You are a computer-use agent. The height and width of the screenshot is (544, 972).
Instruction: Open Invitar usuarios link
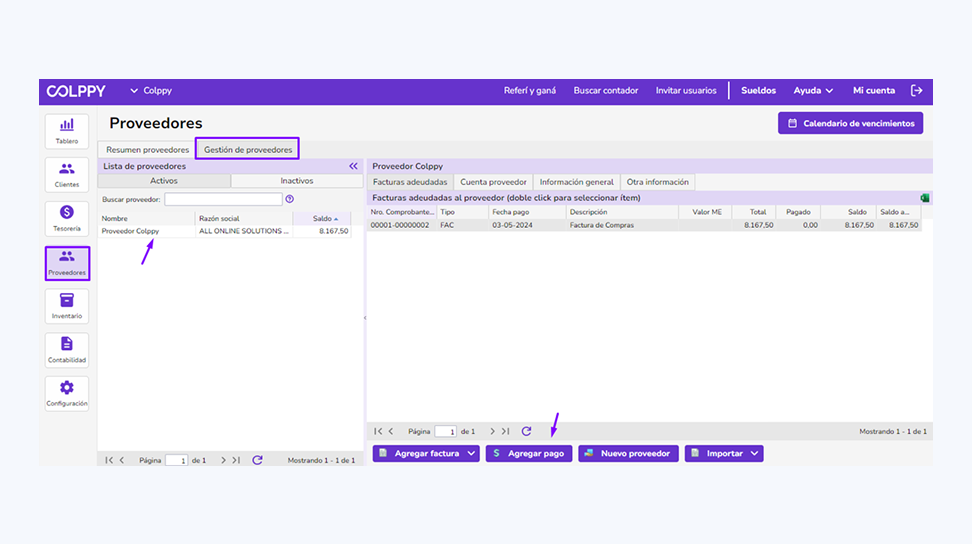pyautogui.click(x=686, y=90)
